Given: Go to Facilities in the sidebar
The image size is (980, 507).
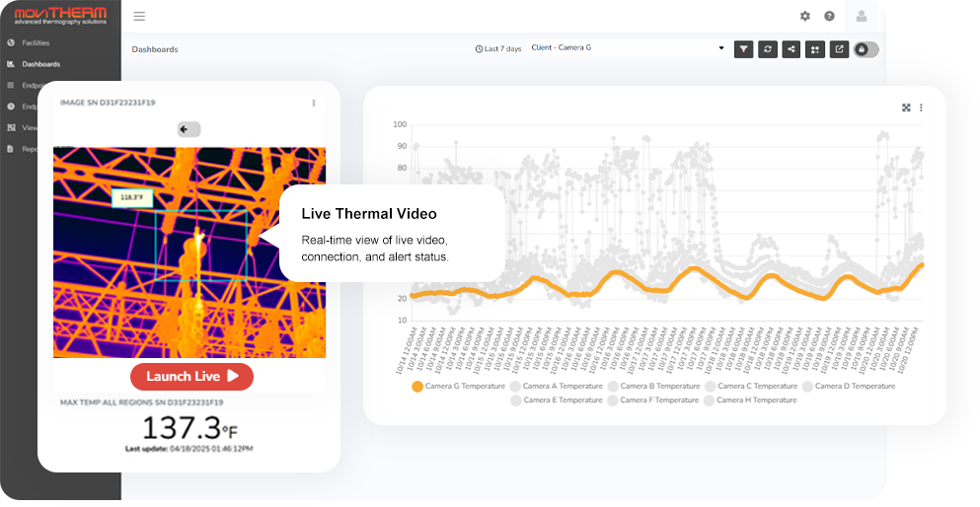Looking at the screenshot, I should (x=36, y=42).
